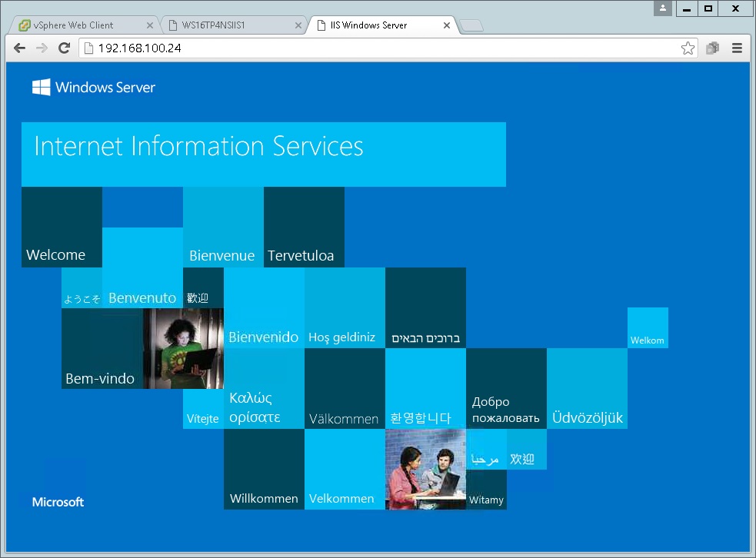Open the Chrome user profile button
The height and width of the screenshot is (558, 756).
(x=663, y=8)
